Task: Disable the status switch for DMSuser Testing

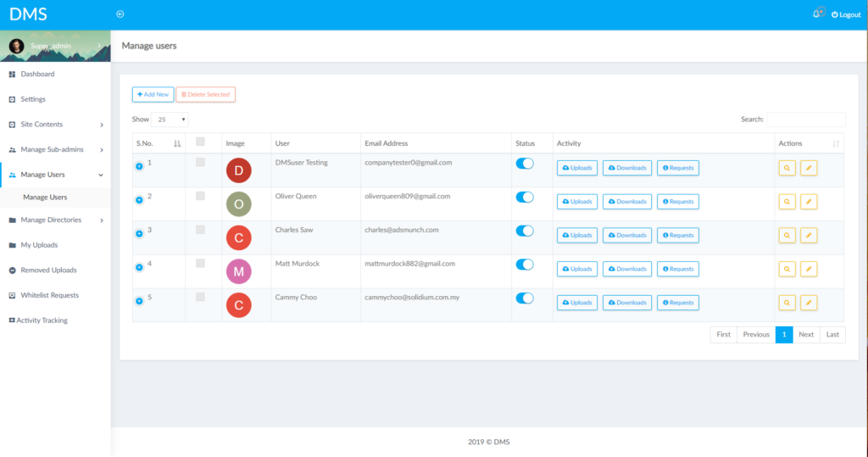Action: pos(525,164)
